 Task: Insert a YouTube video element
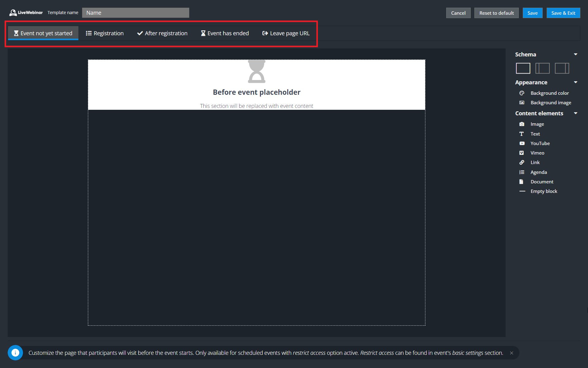coord(541,143)
